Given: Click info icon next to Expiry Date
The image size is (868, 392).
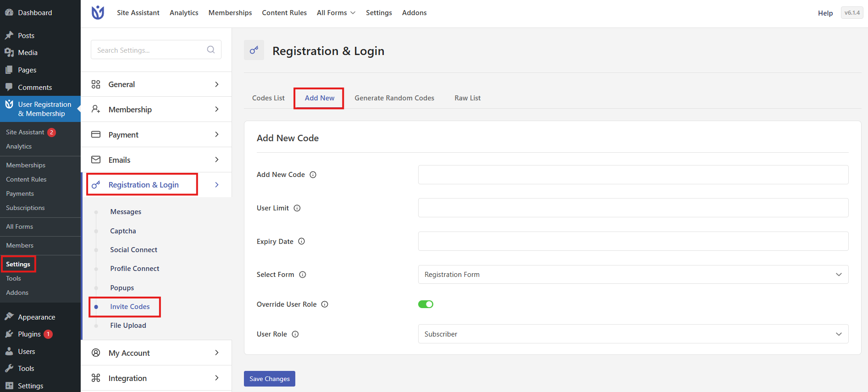Looking at the screenshot, I should (x=302, y=241).
